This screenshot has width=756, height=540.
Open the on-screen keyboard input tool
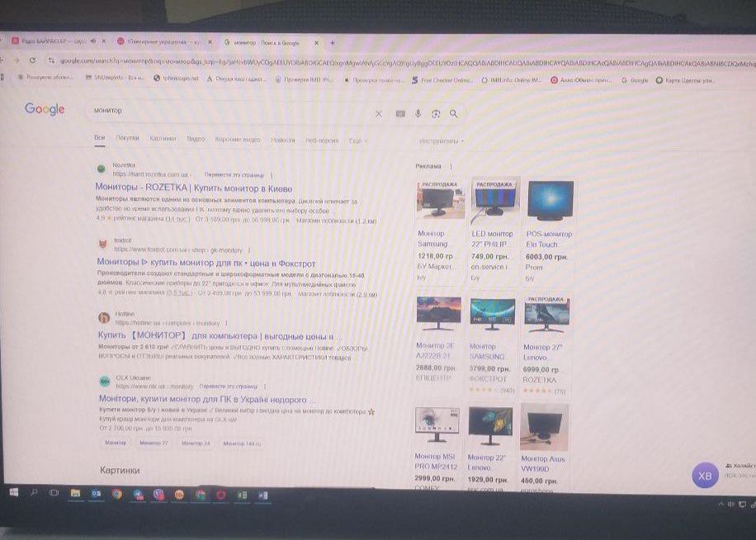(x=400, y=114)
